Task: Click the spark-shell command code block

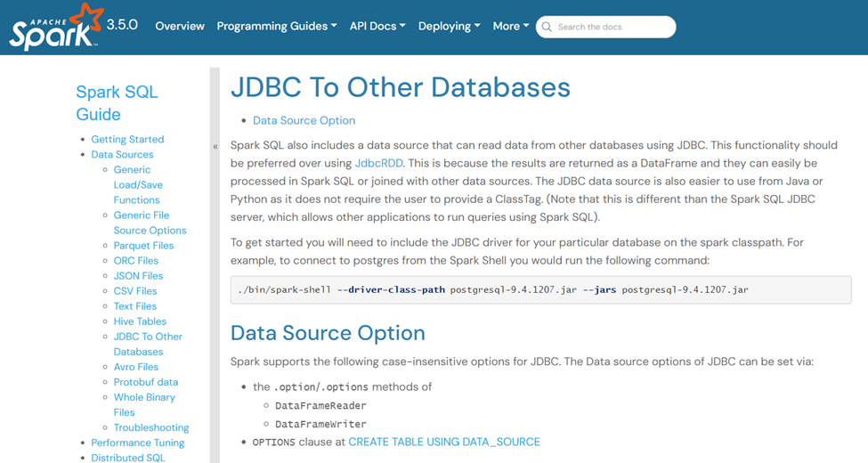Action: point(540,289)
